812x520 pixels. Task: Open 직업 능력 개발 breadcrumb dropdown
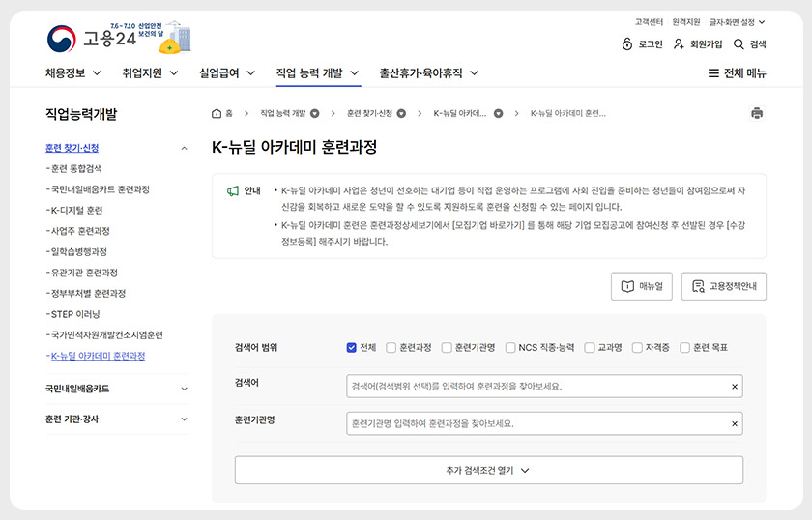(314, 113)
